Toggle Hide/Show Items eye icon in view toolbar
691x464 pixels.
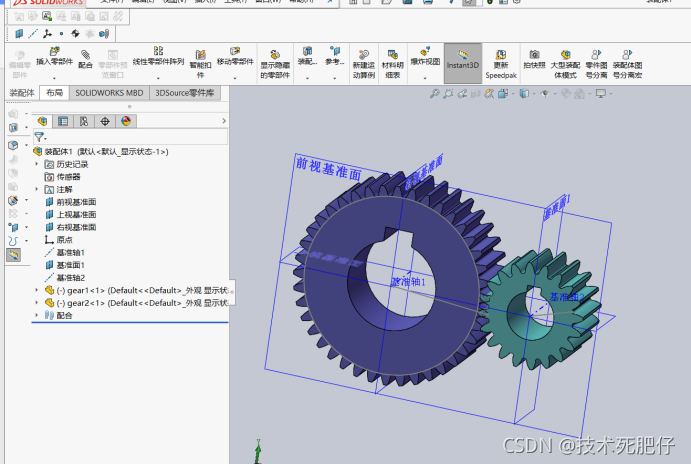[545, 93]
